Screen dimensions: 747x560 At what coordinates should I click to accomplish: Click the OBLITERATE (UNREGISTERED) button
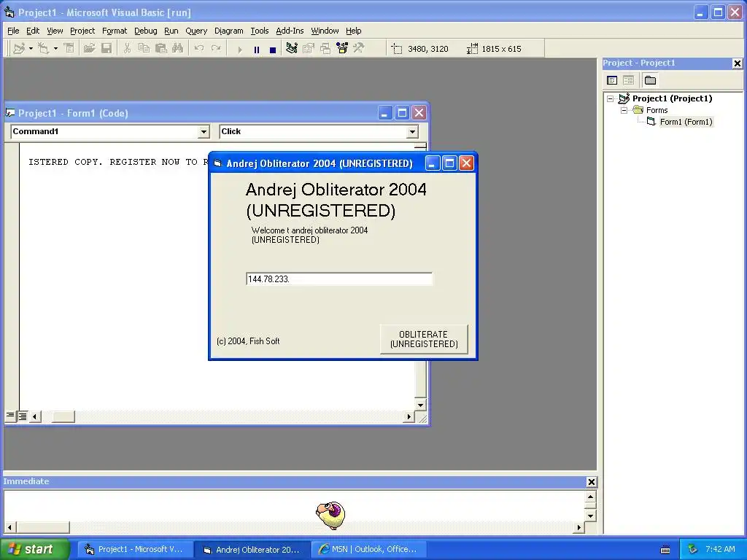click(424, 339)
